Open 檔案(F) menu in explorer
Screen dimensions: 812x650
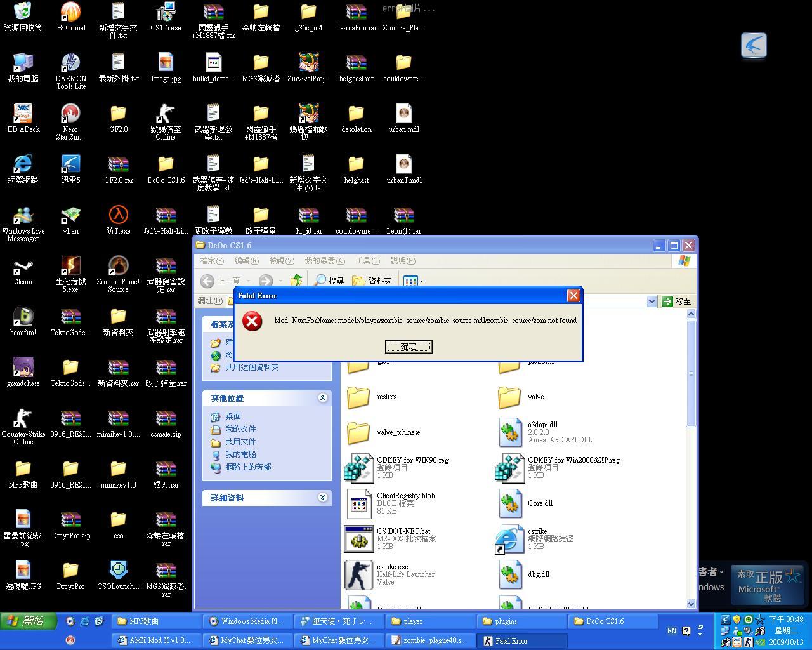coord(212,261)
